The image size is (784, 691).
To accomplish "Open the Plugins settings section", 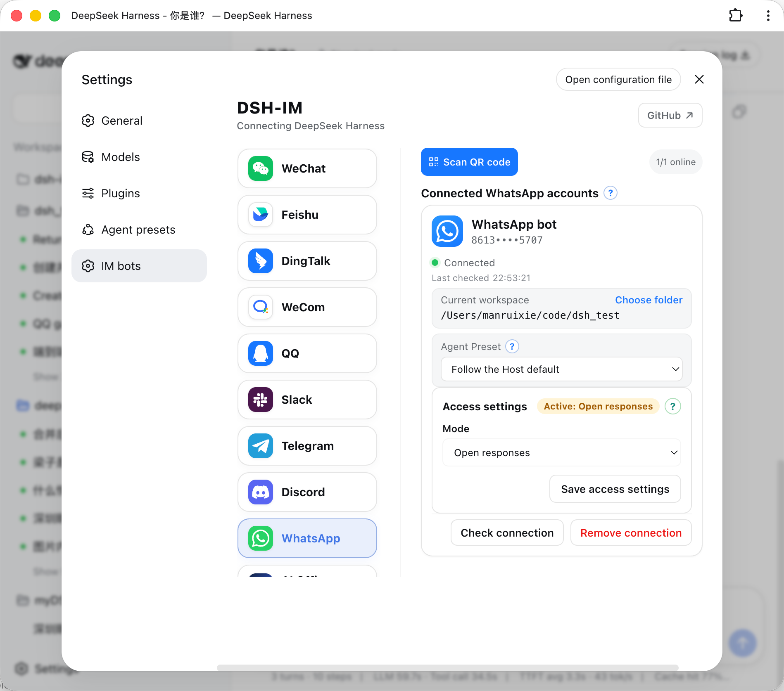I will [139, 193].
